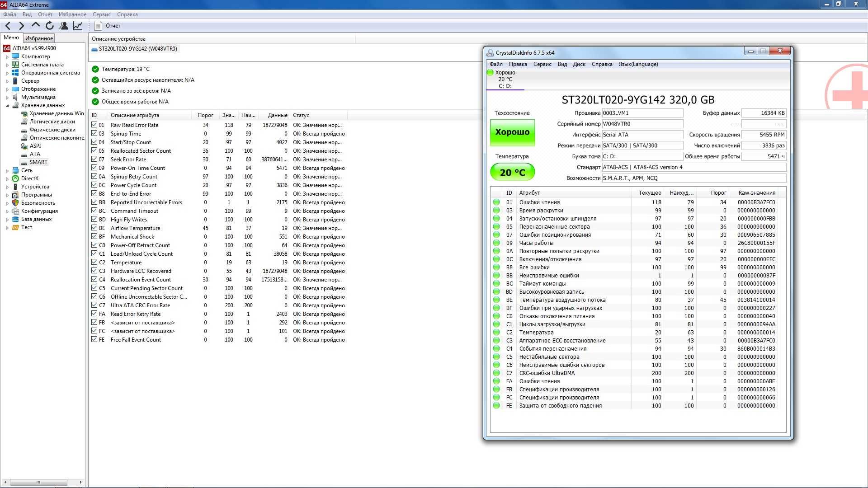Toggle checkbox for 01 Raw Read Error Rate

point(94,125)
